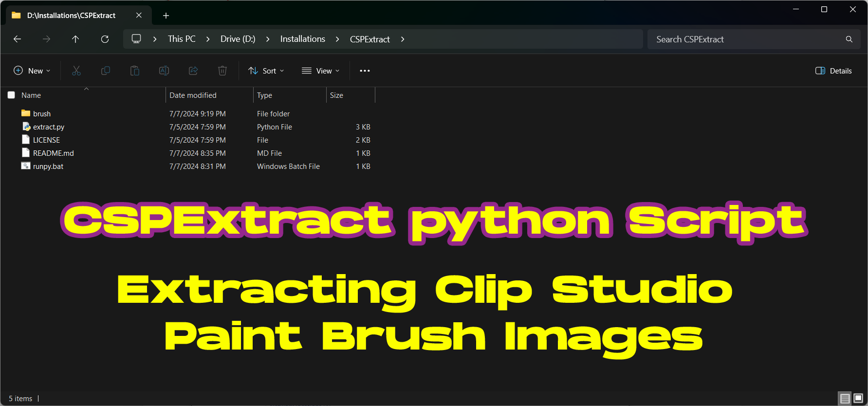Viewport: 868px width, 406px height.
Task: Select the extract.py file name
Action: tap(49, 127)
